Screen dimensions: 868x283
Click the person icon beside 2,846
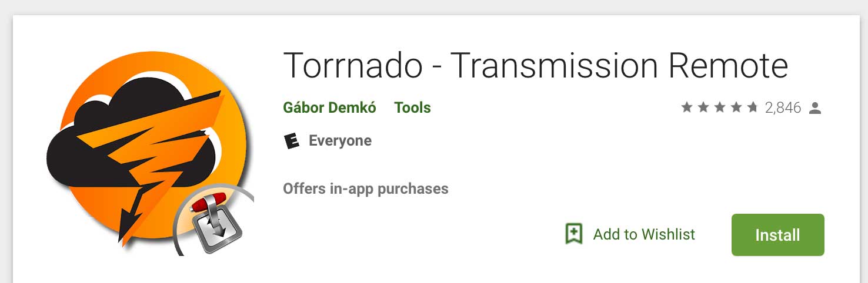click(814, 108)
